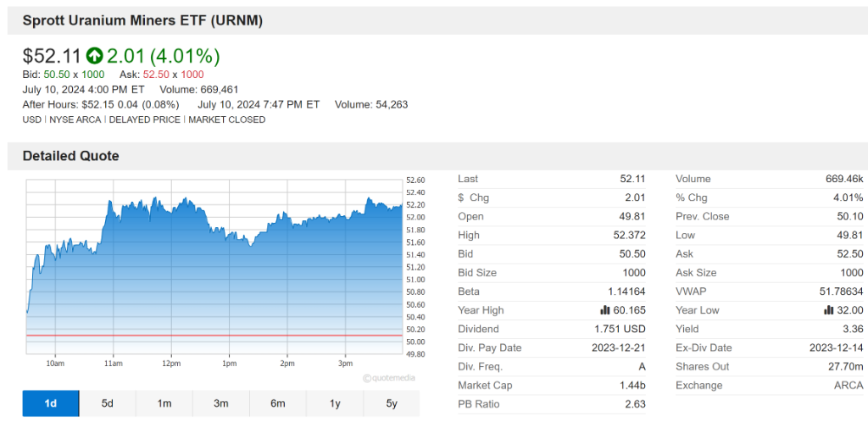868x428 pixels.
Task: Click the Detailed Quote section header
Action: [x=71, y=156]
